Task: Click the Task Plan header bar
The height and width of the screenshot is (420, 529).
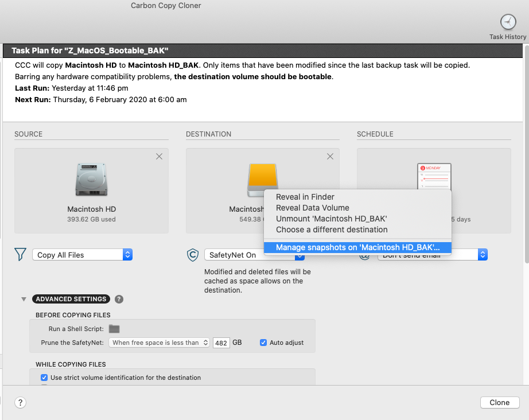Action: (263, 50)
